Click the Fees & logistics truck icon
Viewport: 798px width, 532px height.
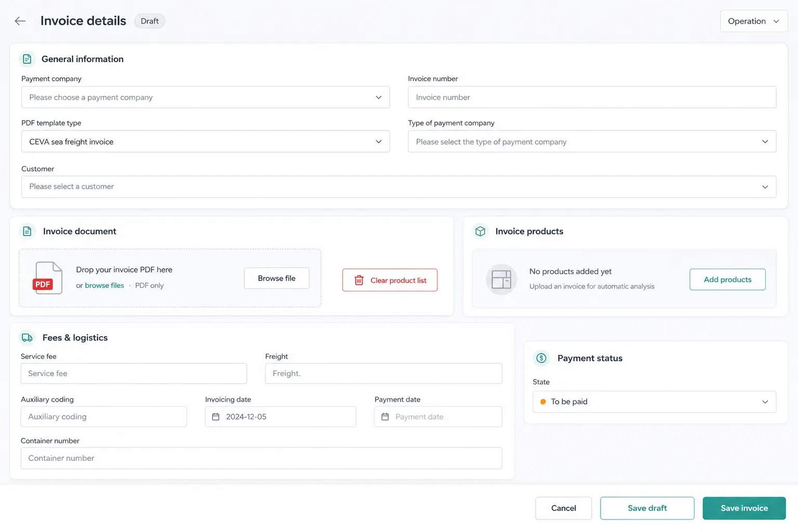(x=27, y=338)
